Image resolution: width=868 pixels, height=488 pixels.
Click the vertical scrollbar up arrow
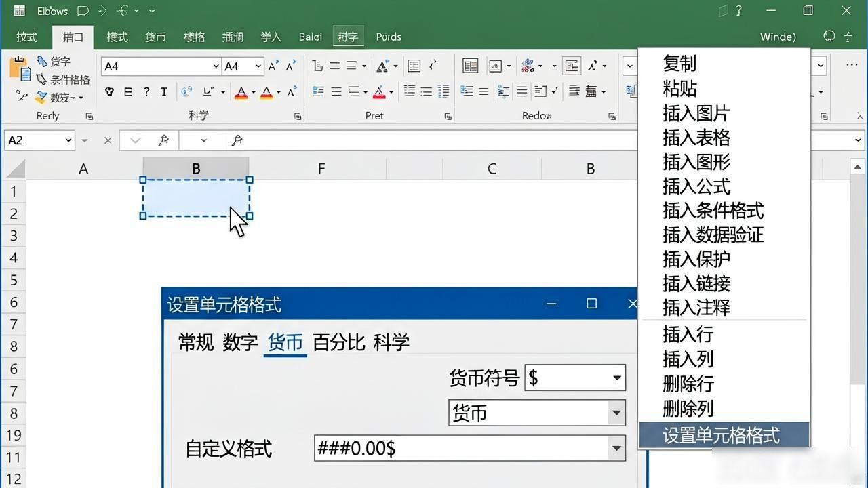pos(858,167)
